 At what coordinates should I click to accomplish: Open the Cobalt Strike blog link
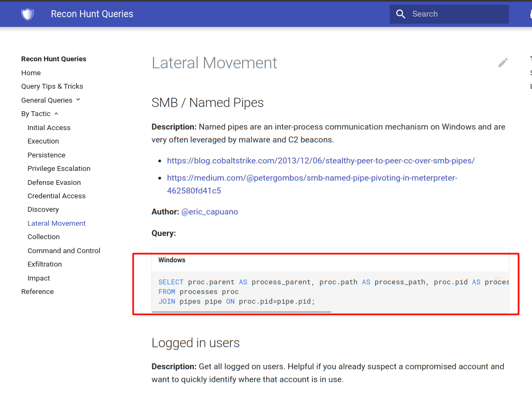(x=320, y=161)
